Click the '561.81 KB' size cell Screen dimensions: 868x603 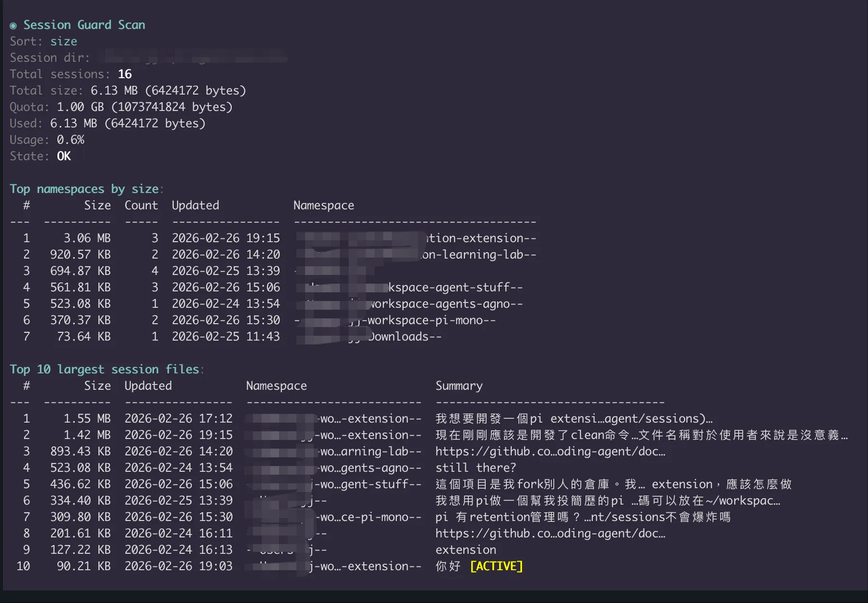coord(80,288)
